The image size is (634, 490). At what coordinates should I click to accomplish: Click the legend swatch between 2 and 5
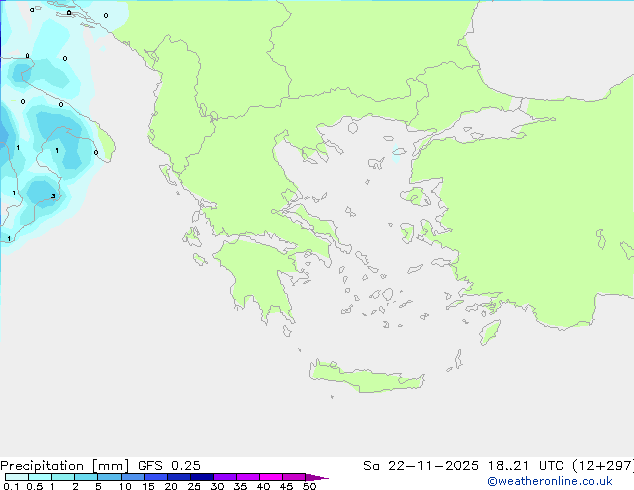click(x=86, y=477)
